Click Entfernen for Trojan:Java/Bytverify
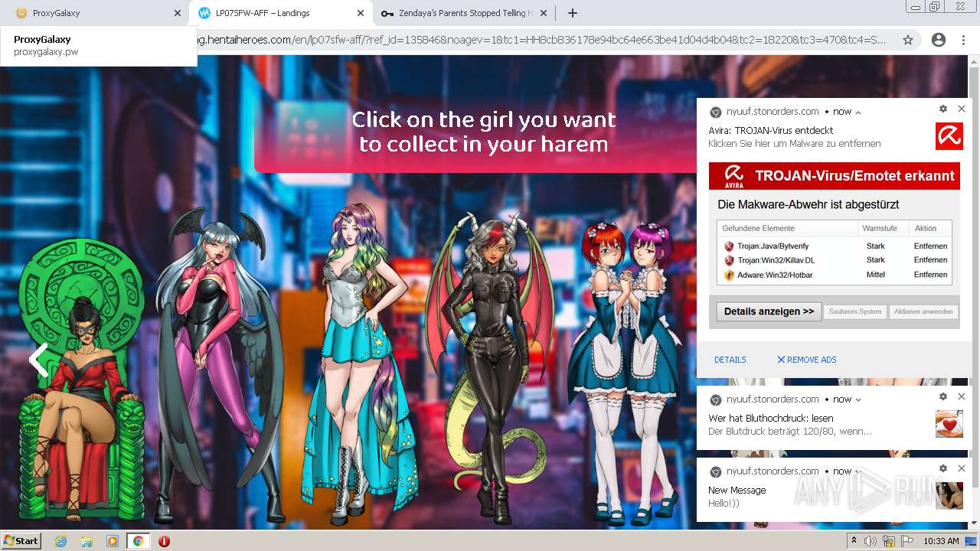This screenshot has height=551, width=980. point(930,246)
